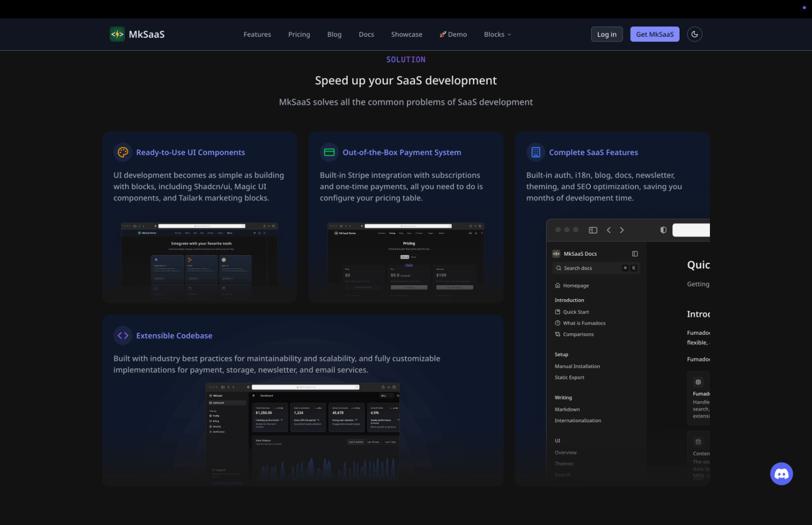Click the Homepage house icon

pyautogui.click(x=558, y=286)
